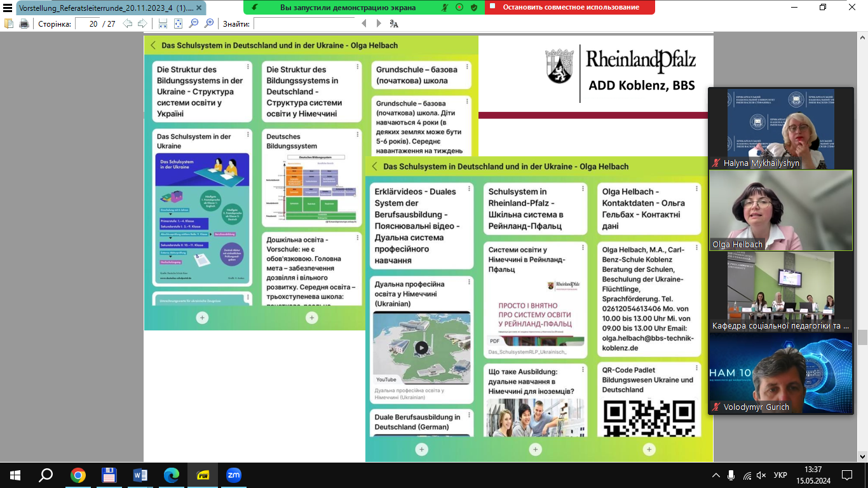
Task: Go to the previous page with the left arrow
Action: pos(128,24)
